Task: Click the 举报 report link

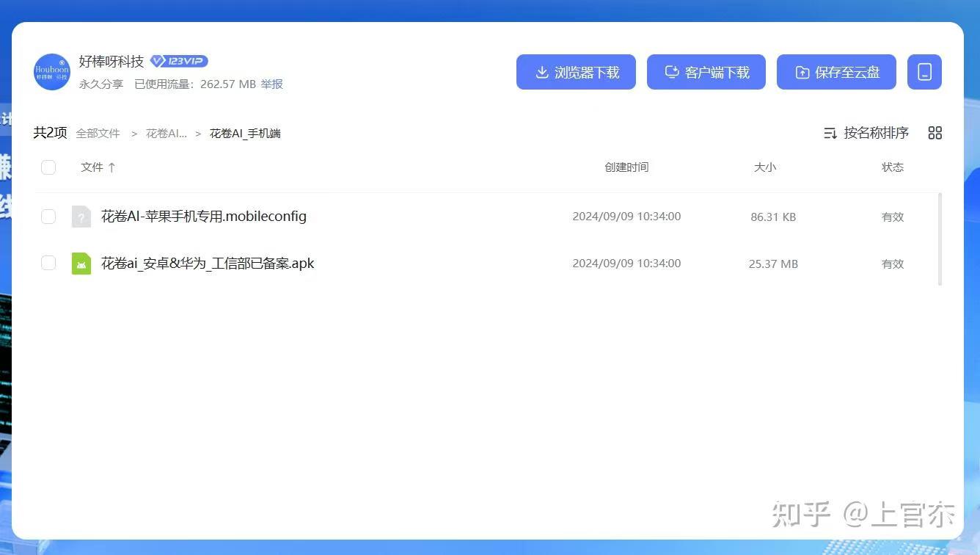Action: [272, 84]
